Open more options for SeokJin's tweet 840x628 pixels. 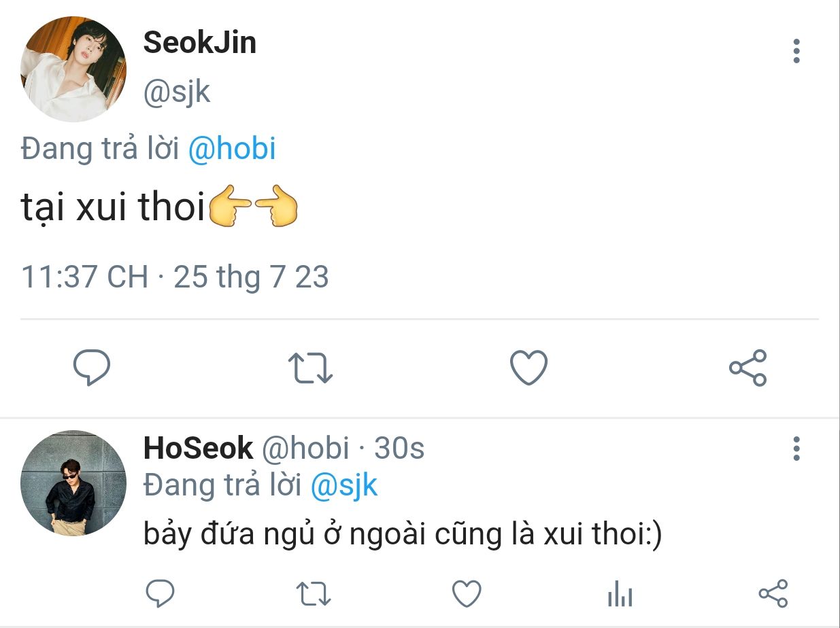pyautogui.click(x=796, y=52)
